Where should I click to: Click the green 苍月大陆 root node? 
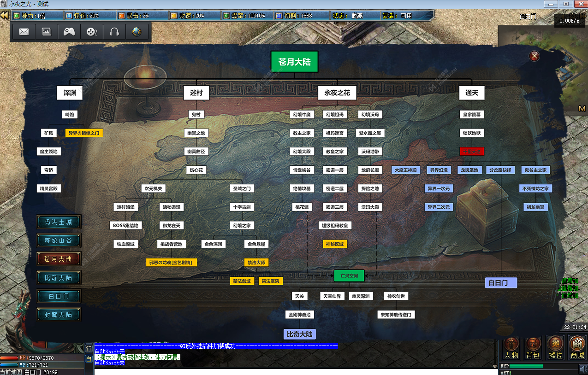[295, 61]
